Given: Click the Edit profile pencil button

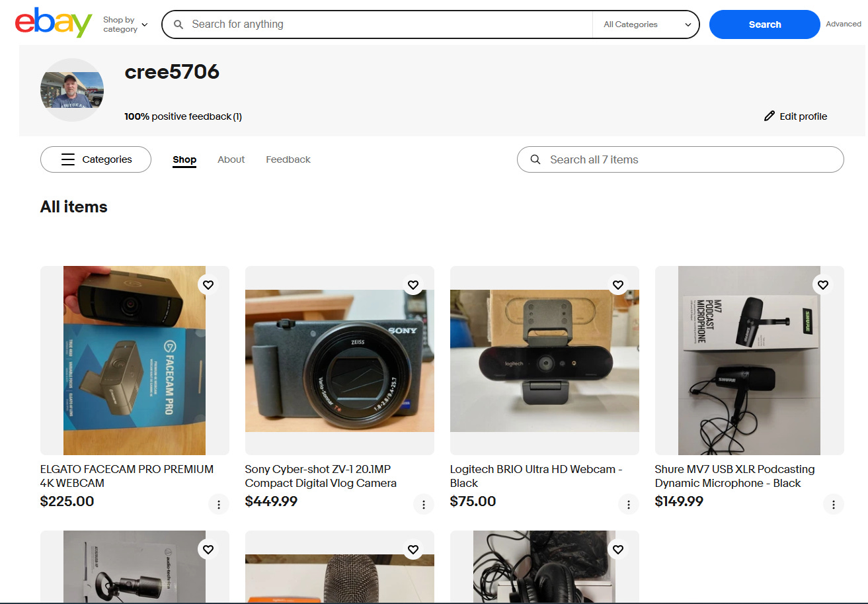Looking at the screenshot, I should click(795, 116).
